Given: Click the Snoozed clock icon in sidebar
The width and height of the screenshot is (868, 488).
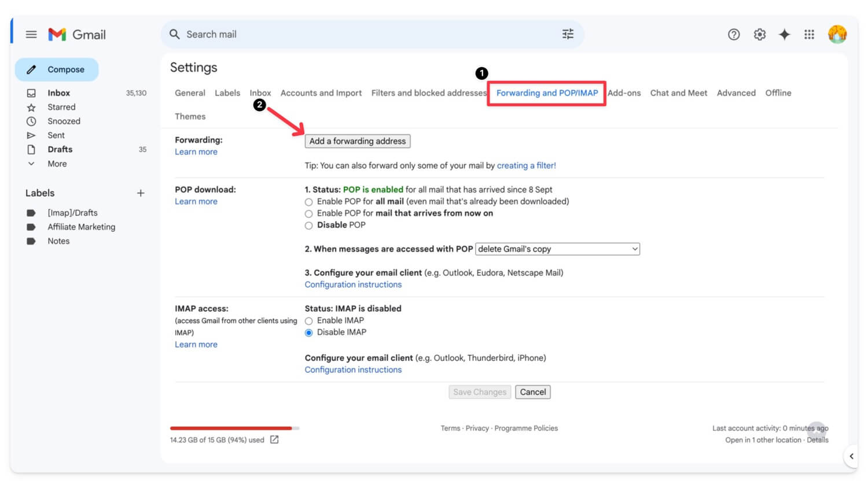Looking at the screenshot, I should pos(32,121).
